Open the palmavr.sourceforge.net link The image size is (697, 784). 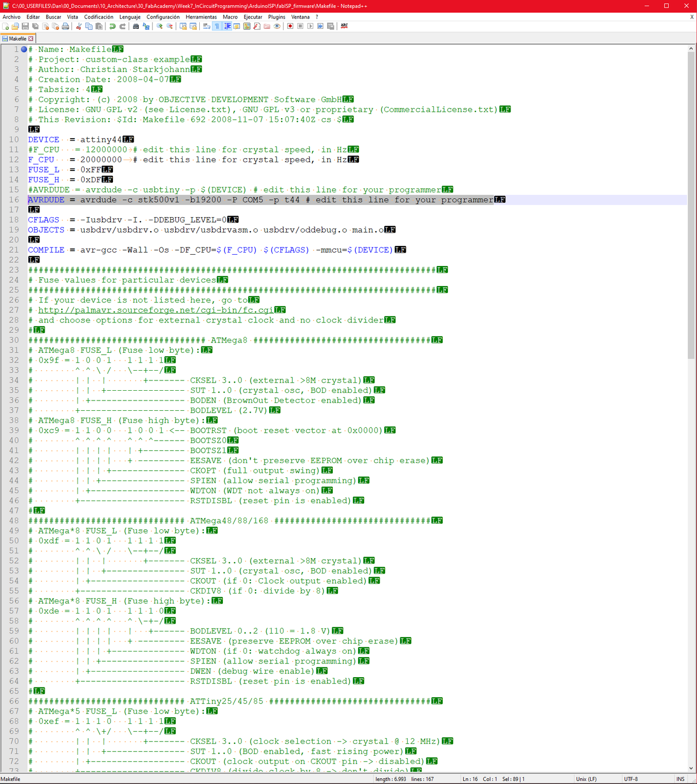coord(156,310)
